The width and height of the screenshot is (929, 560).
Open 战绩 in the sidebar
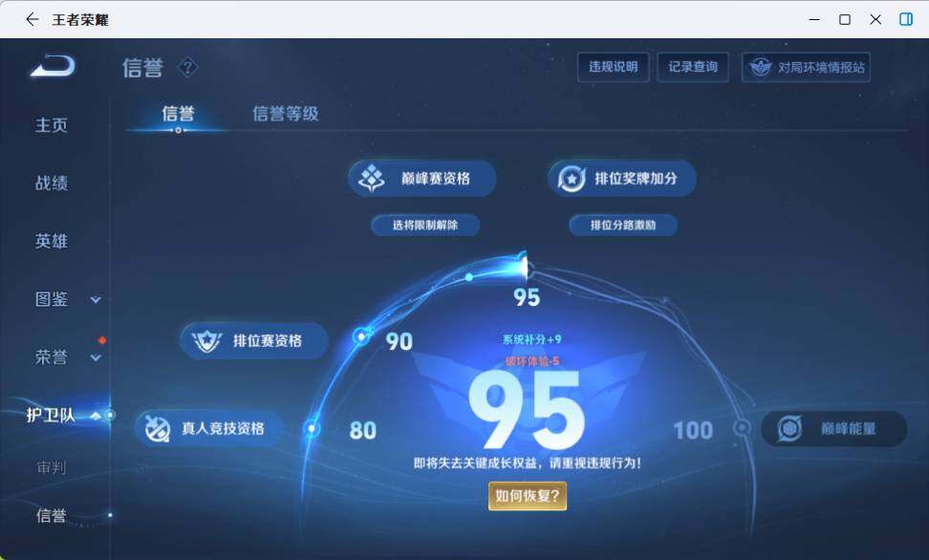tap(52, 183)
